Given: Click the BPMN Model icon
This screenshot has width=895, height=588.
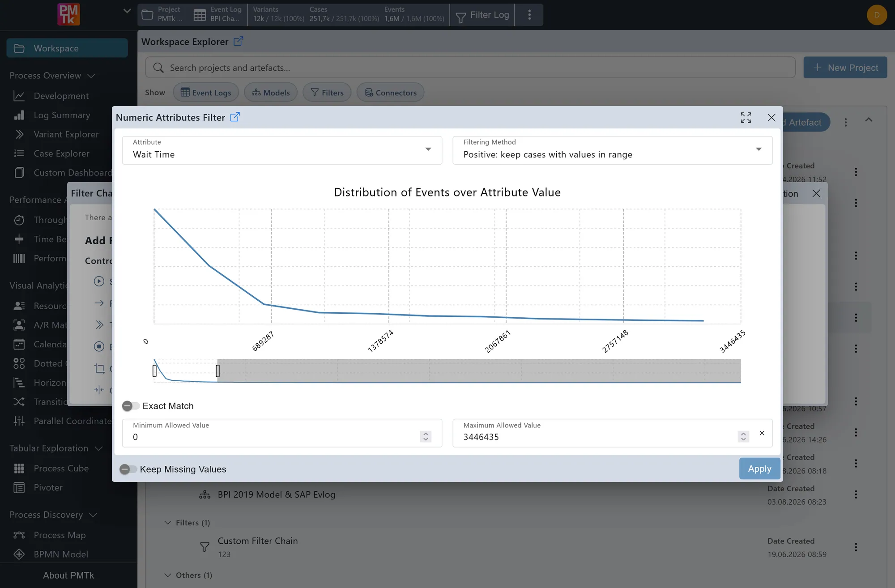Looking at the screenshot, I should coord(19,554).
